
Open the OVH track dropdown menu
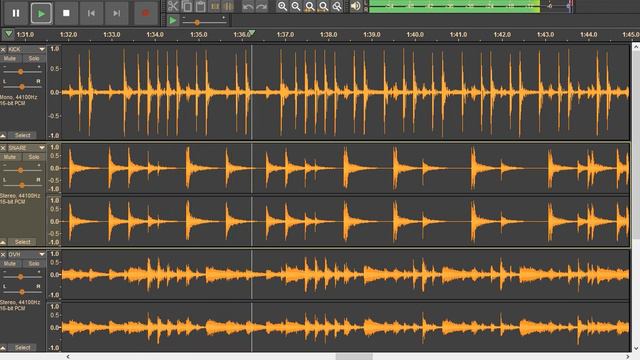42,254
